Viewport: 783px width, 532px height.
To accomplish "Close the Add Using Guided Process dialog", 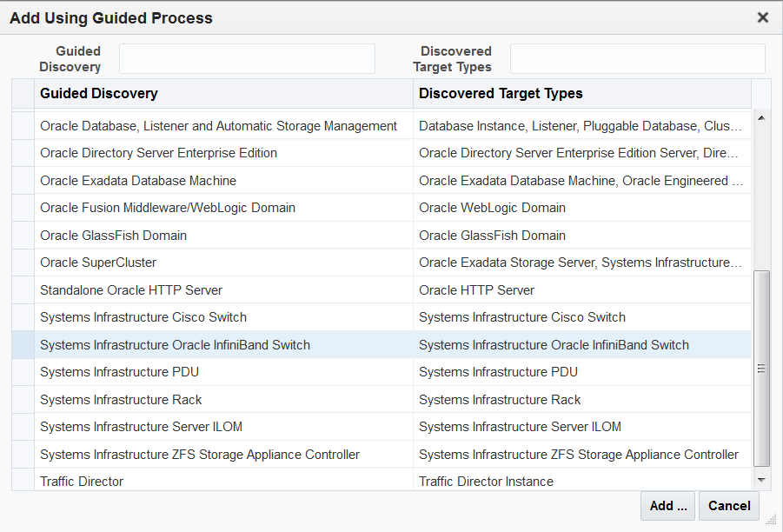I will point(763,17).
